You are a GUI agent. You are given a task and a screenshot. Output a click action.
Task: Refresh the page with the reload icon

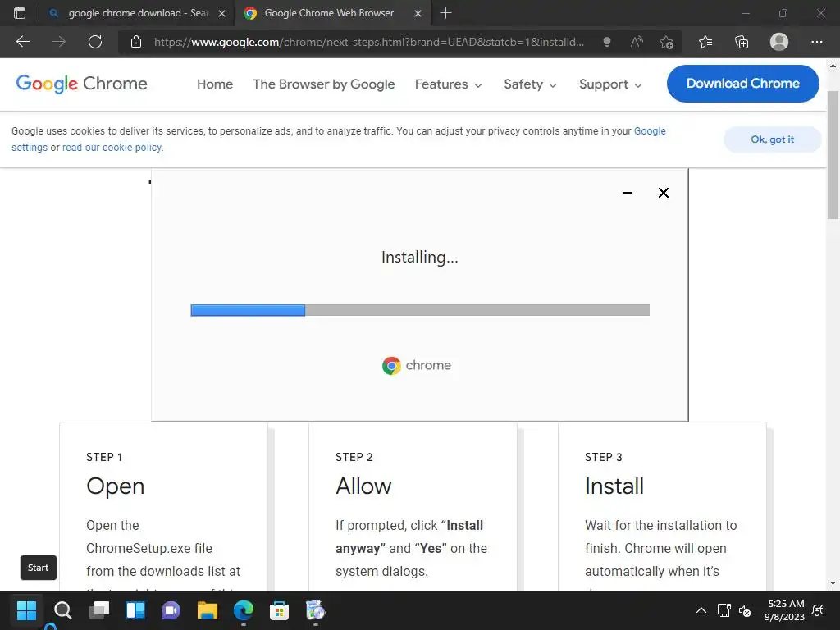coord(95,42)
